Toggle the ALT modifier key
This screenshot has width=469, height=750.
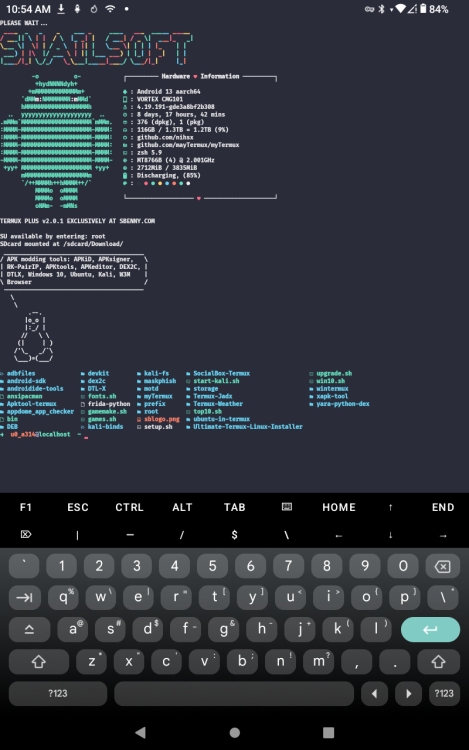(182, 507)
